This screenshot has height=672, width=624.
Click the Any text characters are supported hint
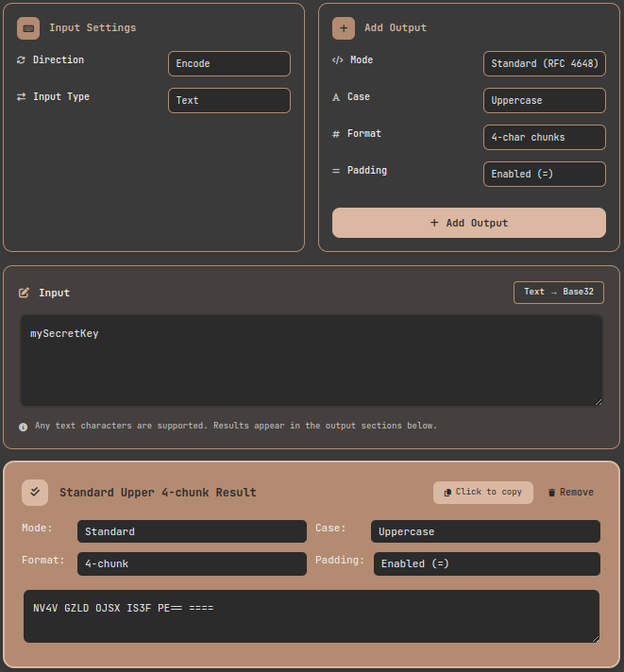pyautogui.click(x=236, y=426)
